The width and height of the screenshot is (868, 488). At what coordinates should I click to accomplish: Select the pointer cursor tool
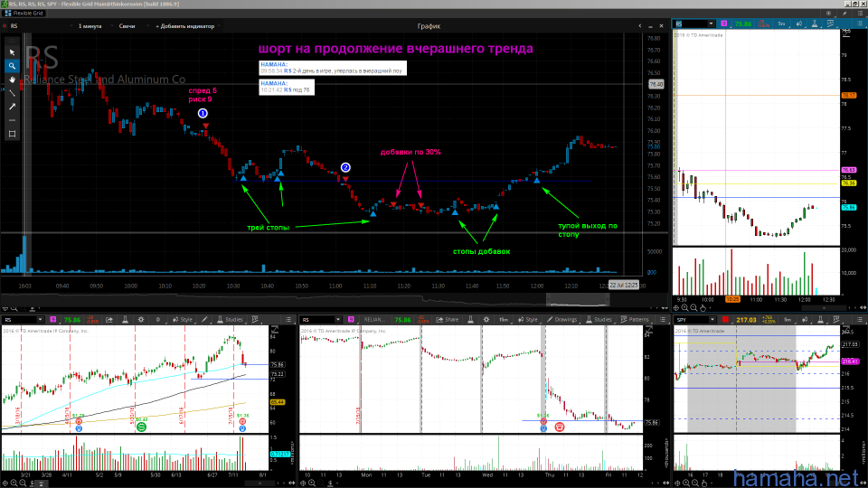point(12,52)
